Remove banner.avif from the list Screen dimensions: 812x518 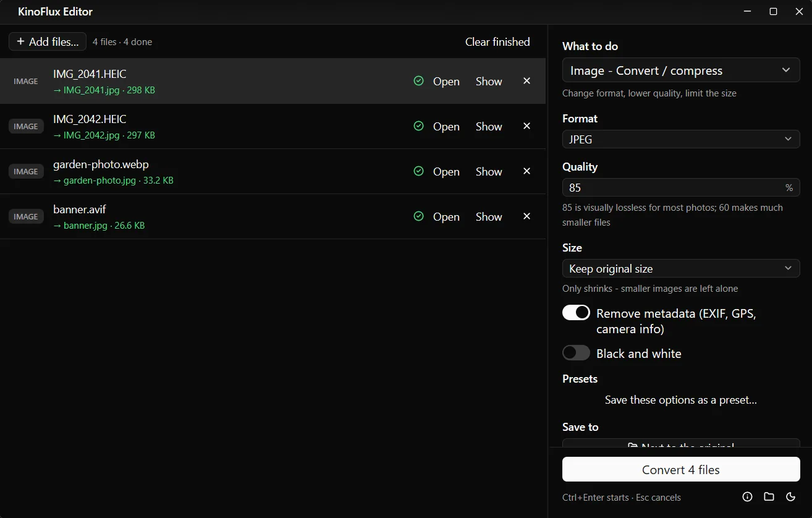[x=527, y=216]
